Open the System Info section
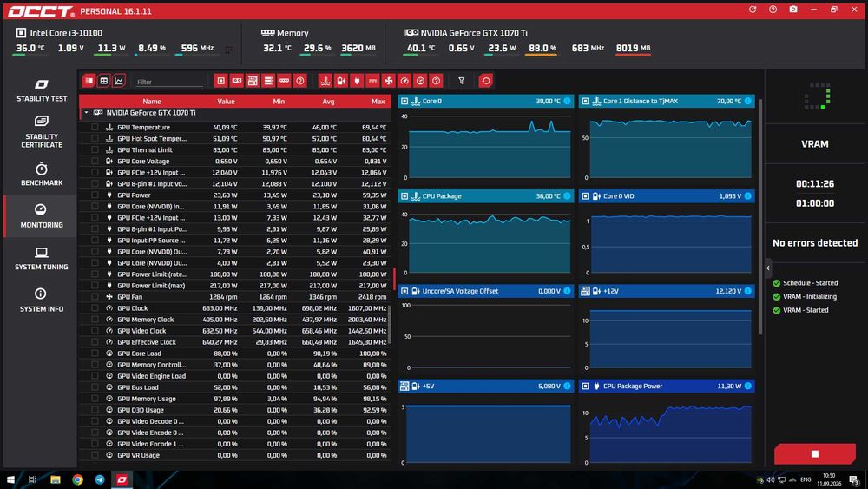Image resolution: width=868 pixels, height=489 pixels. [x=42, y=301]
